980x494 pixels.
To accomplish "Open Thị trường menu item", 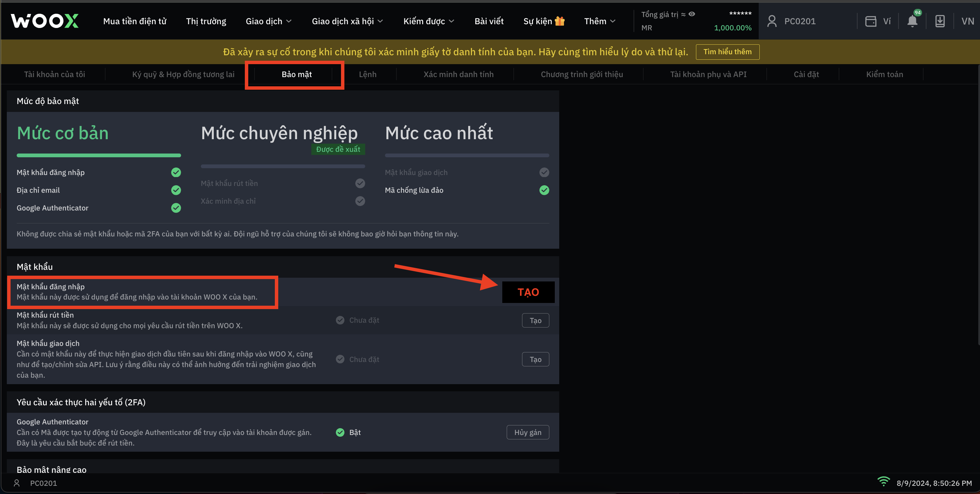I will (x=206, y=21).
